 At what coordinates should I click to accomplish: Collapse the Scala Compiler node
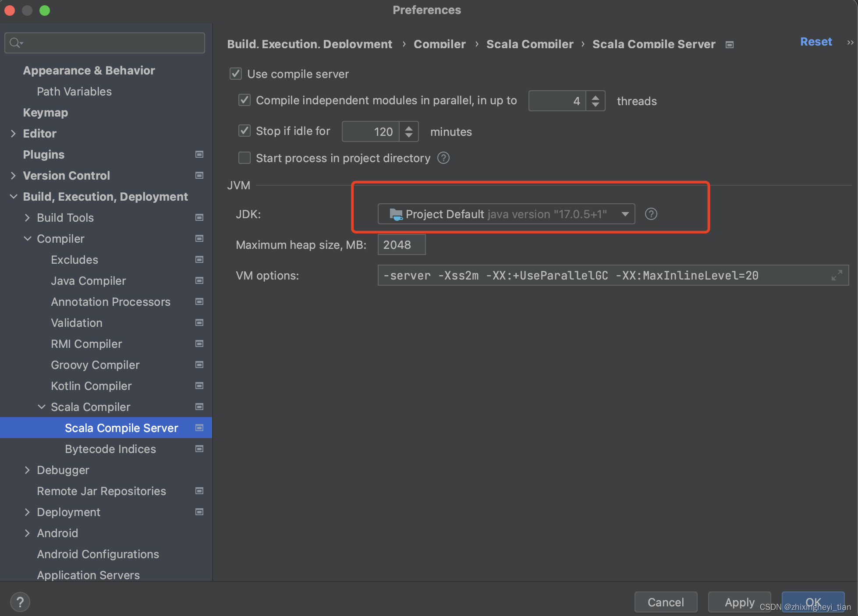click(42, 407)
